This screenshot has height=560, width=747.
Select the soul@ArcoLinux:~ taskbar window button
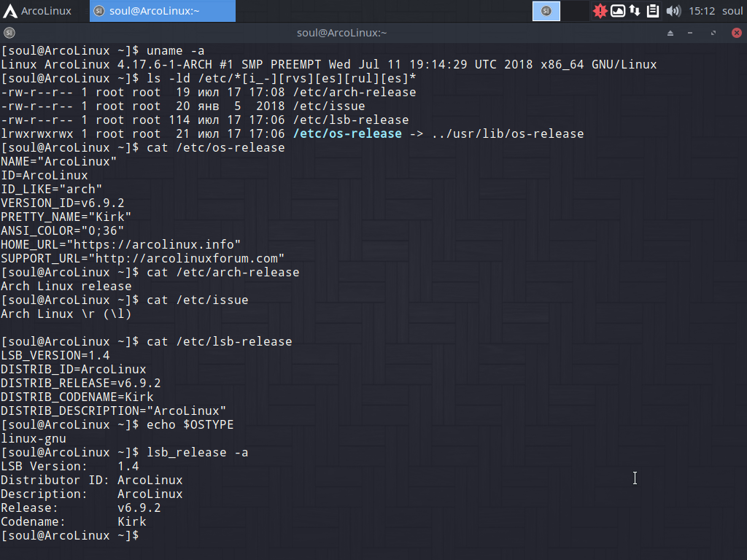(x=163, y=11)
